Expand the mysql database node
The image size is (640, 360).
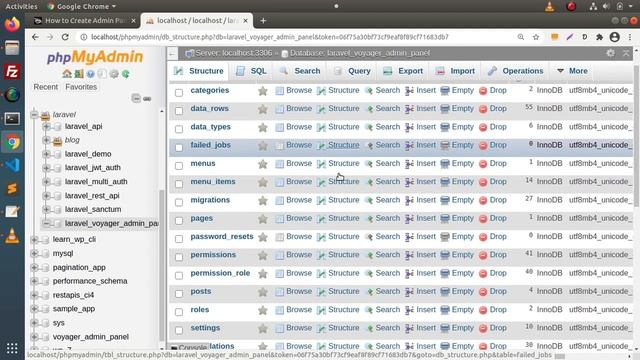(x=34, y=253)
